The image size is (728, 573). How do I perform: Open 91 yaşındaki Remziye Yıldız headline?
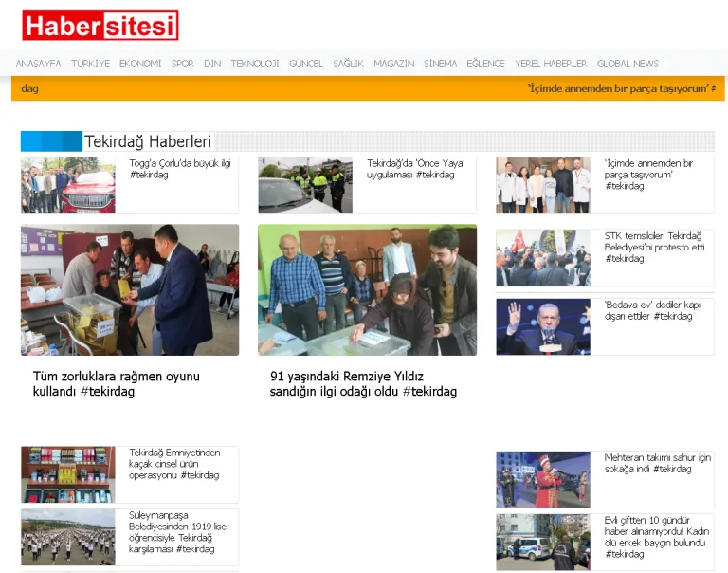pyautogui.click(x=363, y=383)
